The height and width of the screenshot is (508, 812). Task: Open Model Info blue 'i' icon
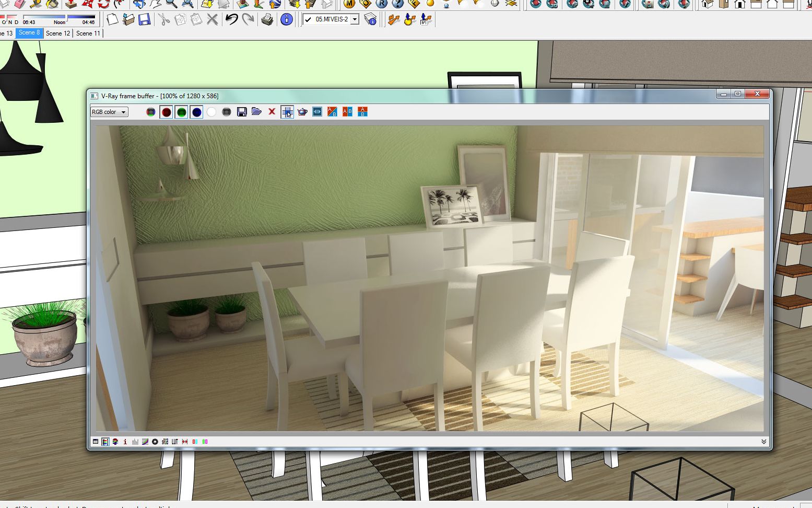287,19
